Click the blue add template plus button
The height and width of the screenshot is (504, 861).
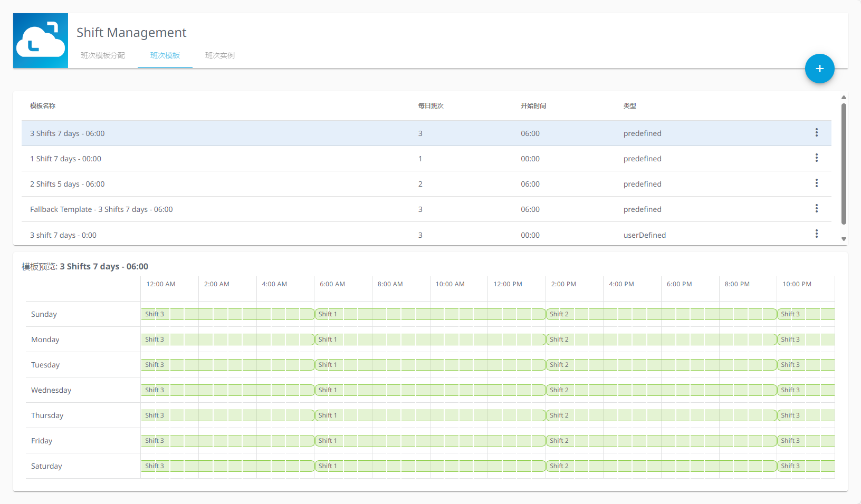pos(819,69)
